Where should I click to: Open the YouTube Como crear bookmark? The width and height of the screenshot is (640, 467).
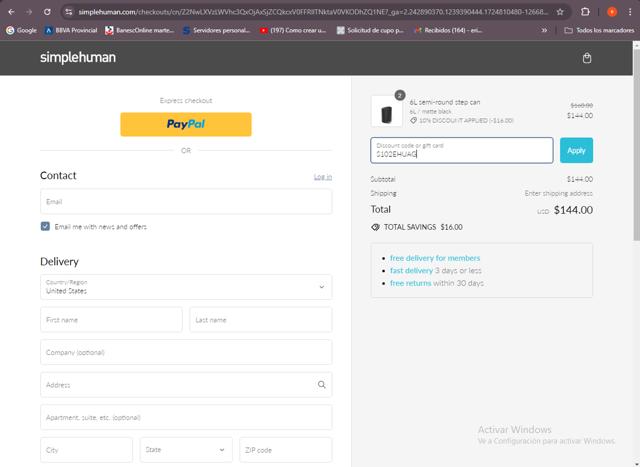point(293,30)
